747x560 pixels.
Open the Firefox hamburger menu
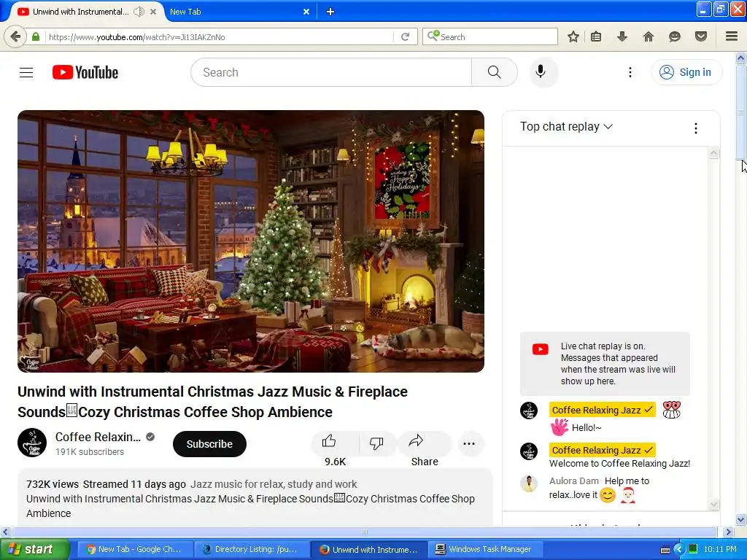[x=731, y=36]
